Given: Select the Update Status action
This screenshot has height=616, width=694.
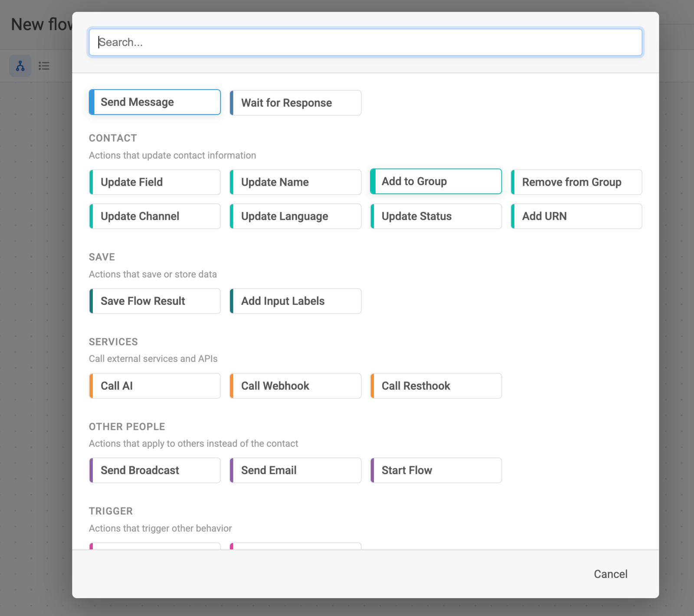Looking at the screenshot, I should pyautogui.click(x=436, y=216).
